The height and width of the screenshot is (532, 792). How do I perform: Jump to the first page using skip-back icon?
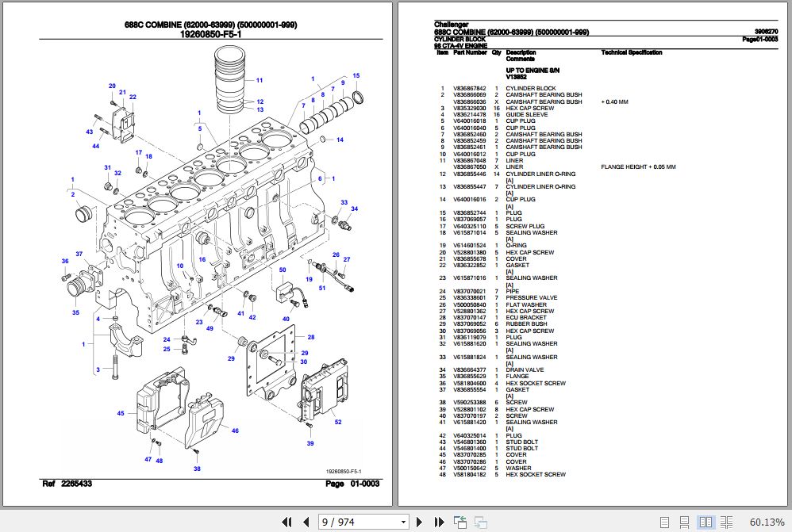coord(287,522)
